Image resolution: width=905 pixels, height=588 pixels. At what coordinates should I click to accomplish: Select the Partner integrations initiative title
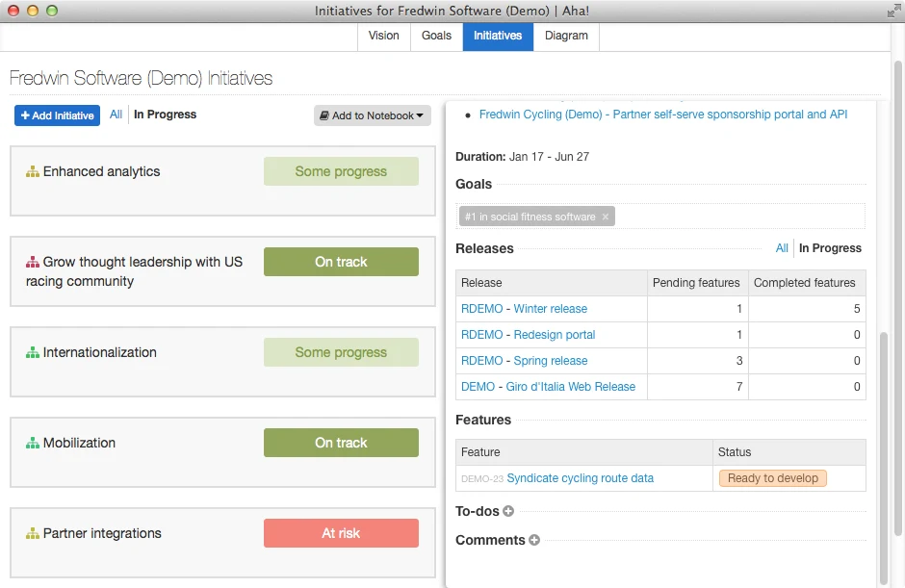[x=102, y=534]
